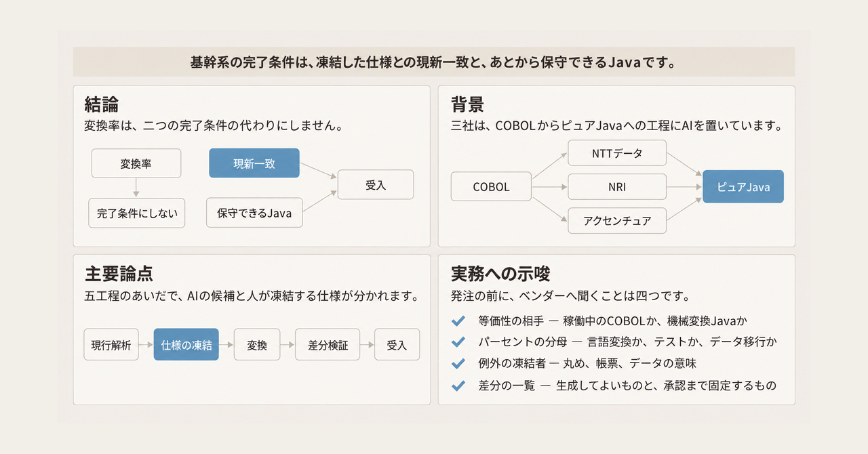Click the 結論 heading
Viewport: 868px width, 454px height.
click(x=102, y=104)
